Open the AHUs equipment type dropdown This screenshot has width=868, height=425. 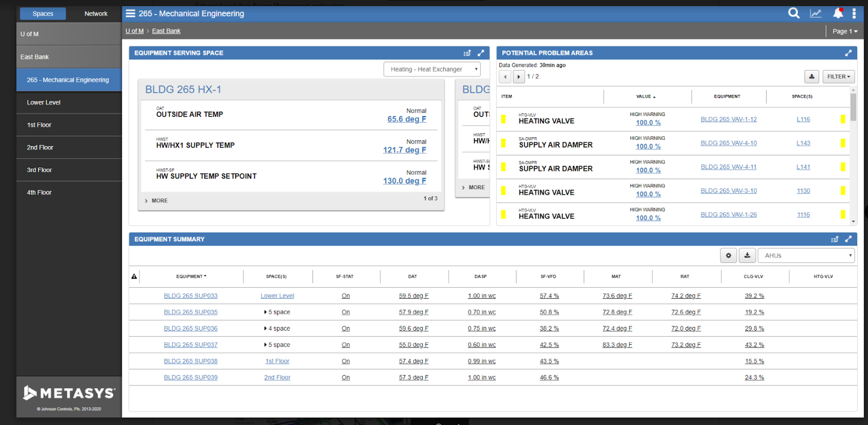coord(806,255)
